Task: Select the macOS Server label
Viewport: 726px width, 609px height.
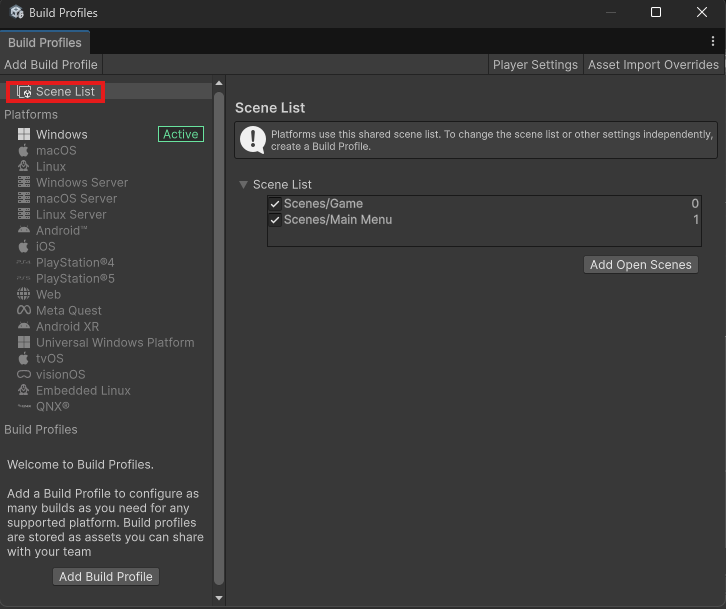Action: point(76,198)
